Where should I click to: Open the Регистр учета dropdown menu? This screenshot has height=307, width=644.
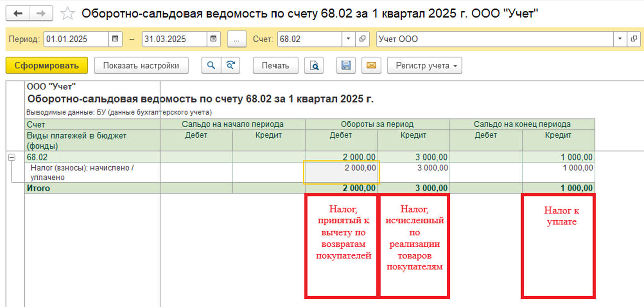coord(424,65)
